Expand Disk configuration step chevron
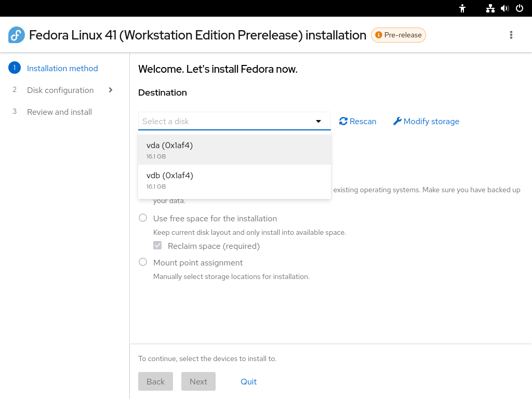 [110, 90]
